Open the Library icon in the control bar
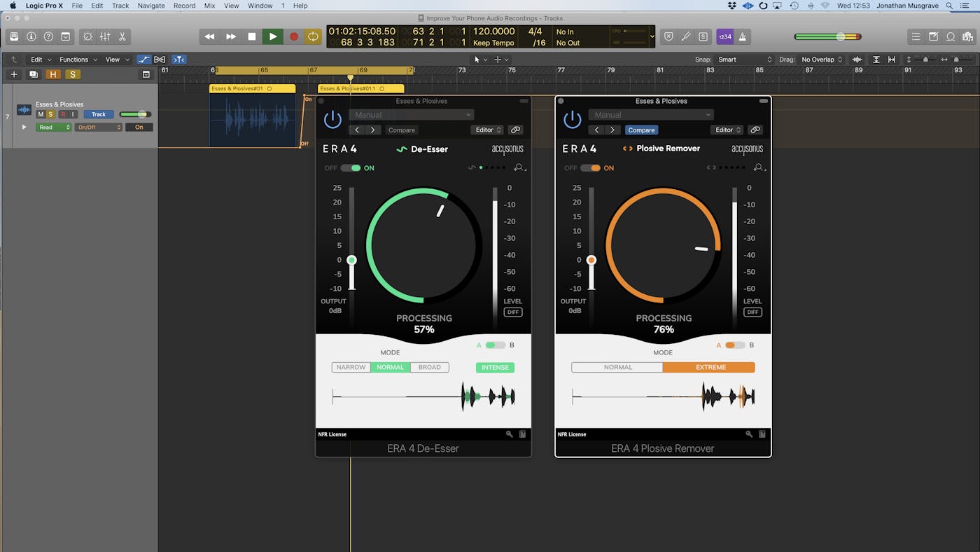Viewport: 980px width, 552px height. (x=14, y=36)
